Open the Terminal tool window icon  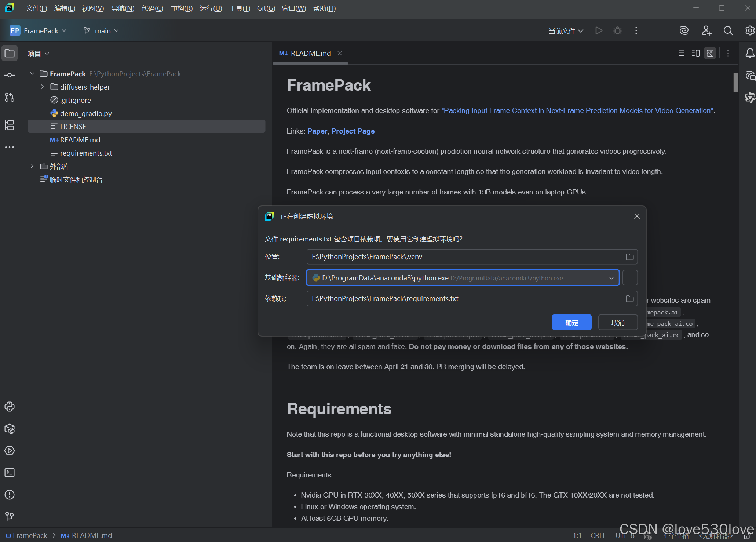tap(10, 473)
